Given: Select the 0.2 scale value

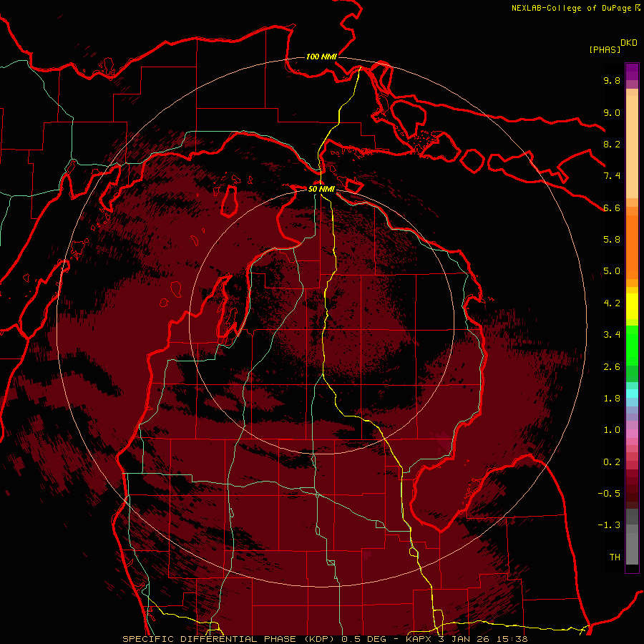Looking at the screenshot, I should [x=612, y=462].
